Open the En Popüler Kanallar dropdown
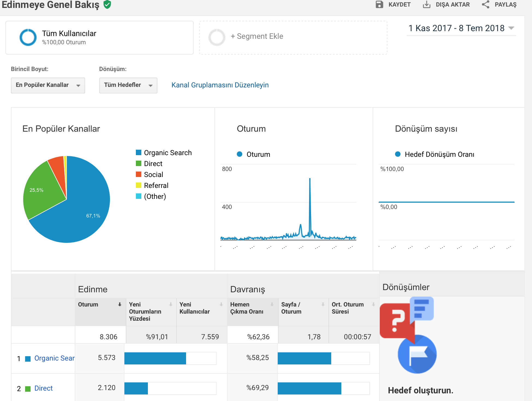The image size is (532, 401). (48, 85)
